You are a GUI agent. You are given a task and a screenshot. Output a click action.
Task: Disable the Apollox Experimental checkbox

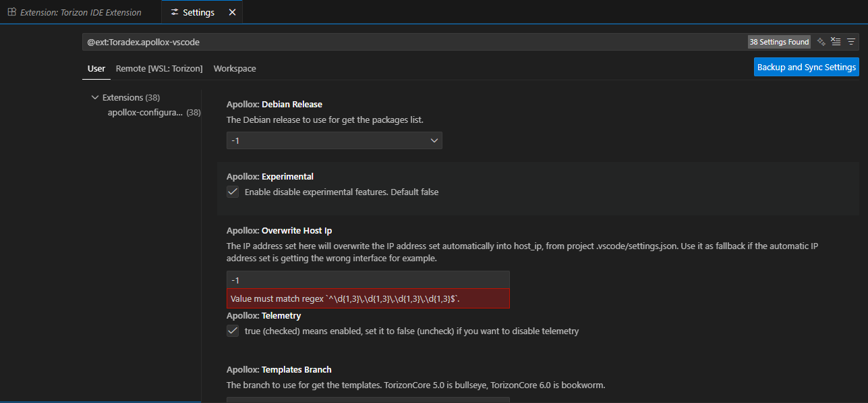[x=233, y=192]
